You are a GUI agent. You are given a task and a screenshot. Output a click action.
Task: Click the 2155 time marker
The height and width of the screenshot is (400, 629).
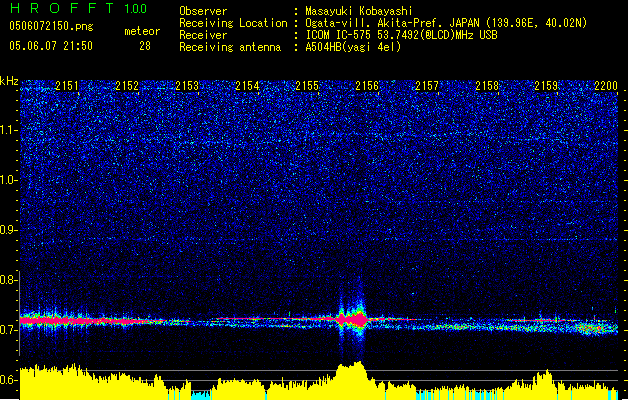[x=307, y=86]
